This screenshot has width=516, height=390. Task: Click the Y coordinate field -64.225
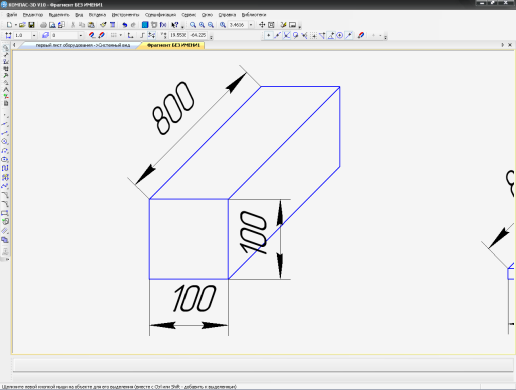198,35
